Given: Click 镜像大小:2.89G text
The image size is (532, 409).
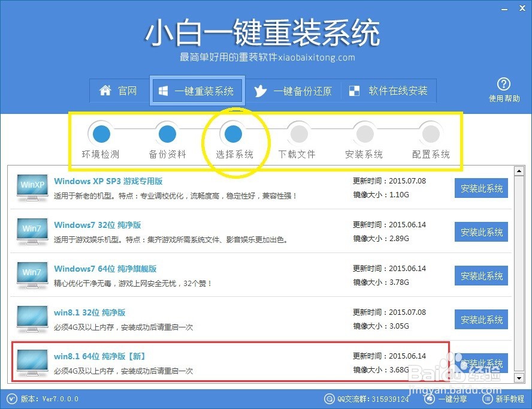Looking at the screenshot, I should [381, 239].
